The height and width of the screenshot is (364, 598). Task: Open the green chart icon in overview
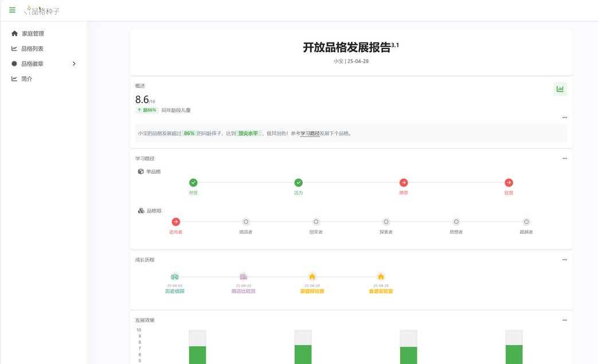[560, 89]
